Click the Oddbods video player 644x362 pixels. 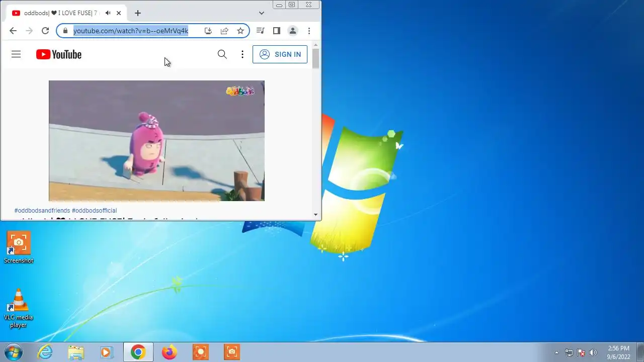(x=156, y=141)
